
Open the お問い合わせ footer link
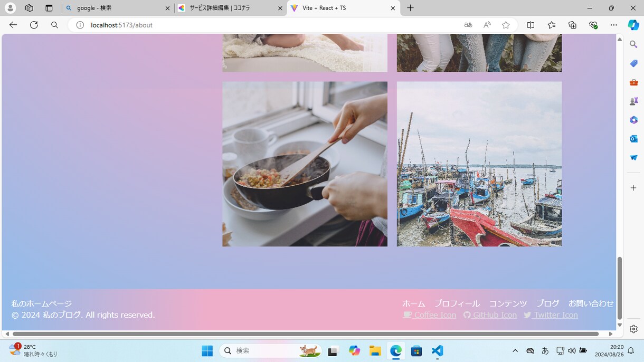point(591,303)
